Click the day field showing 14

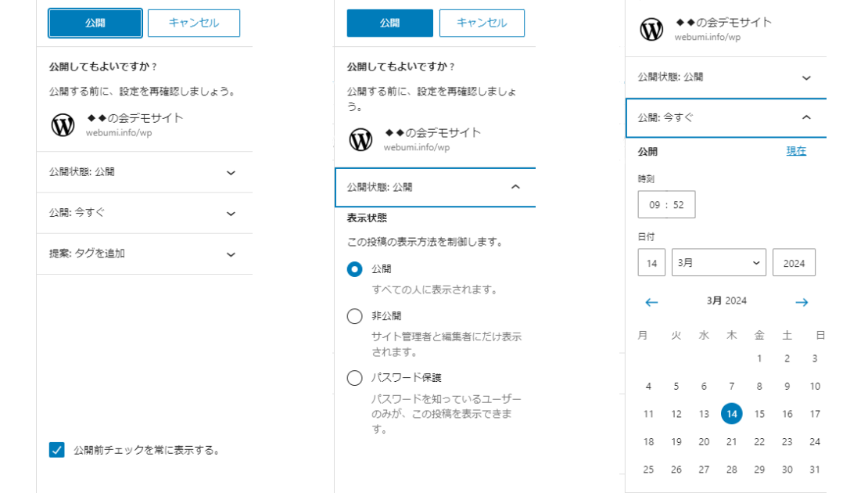click(651, 263)
